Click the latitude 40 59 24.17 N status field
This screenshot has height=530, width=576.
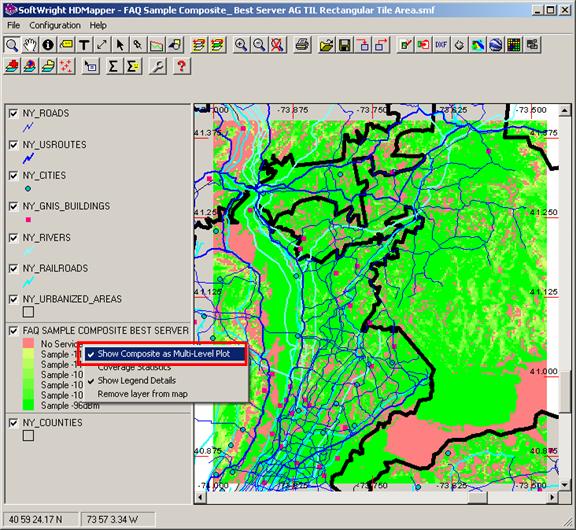click(x=40, y=519)
